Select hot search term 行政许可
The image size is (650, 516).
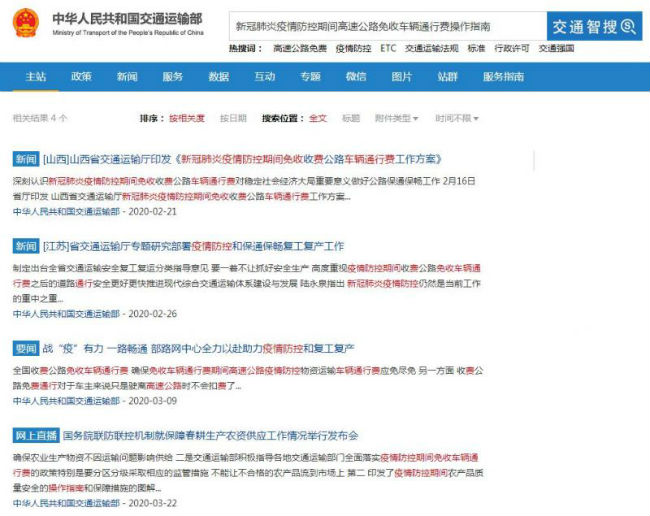click(x=512, y=48)
